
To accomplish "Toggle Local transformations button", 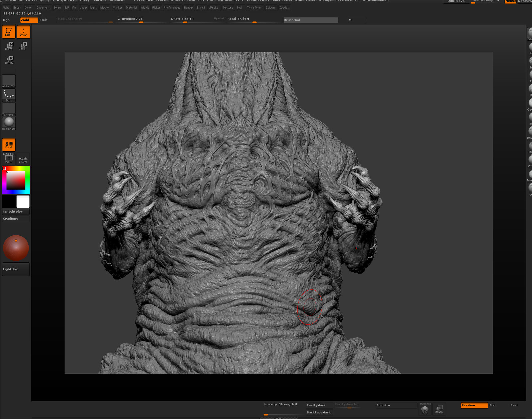I will point(9,145).
